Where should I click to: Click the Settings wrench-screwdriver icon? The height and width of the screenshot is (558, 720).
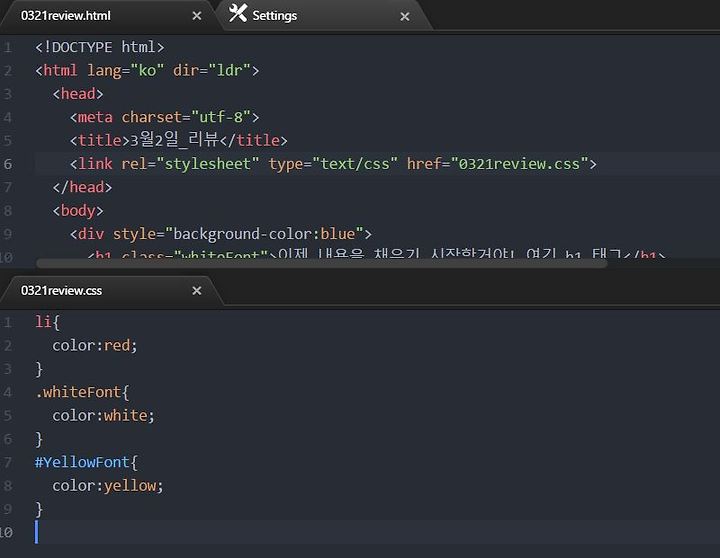[238, 13]
